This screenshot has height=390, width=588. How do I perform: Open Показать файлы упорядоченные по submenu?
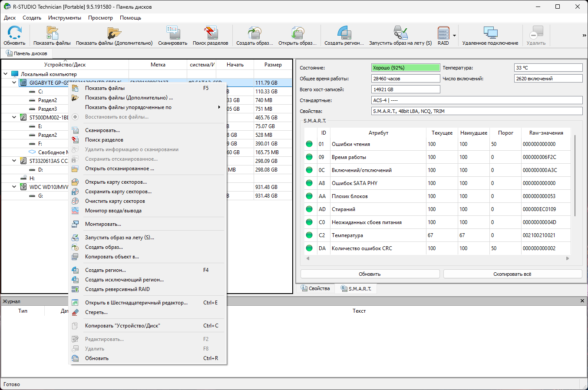click(x=148, y=107)
